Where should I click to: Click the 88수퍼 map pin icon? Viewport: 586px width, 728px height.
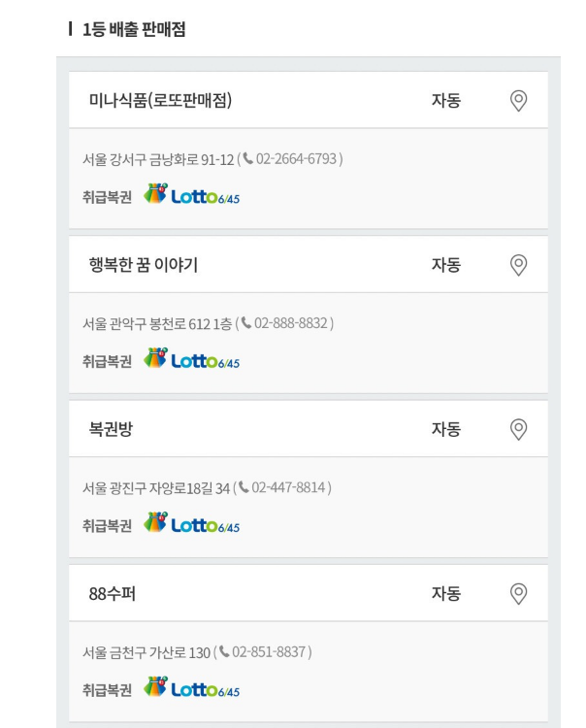tap(518, 593)
